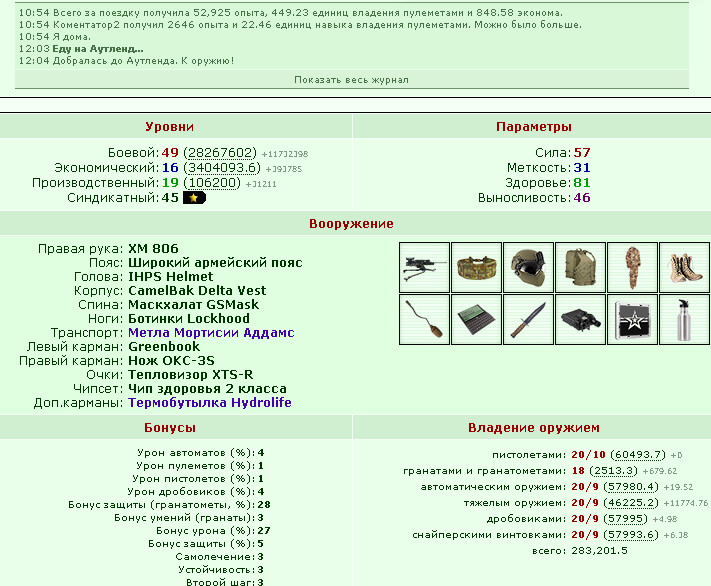Click the Ботинки Lockhood item name
711x586 pixels.
pos(189,318)
